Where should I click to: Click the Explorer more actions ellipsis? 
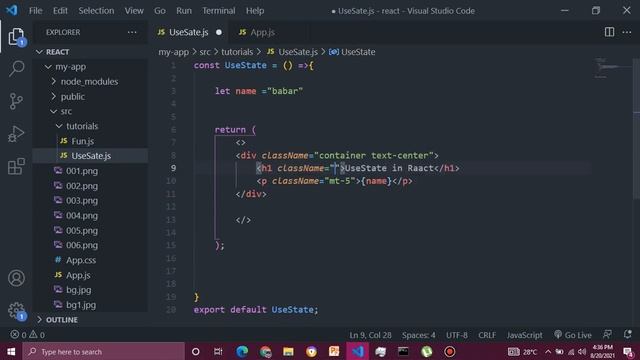click(x=132, y=32)
